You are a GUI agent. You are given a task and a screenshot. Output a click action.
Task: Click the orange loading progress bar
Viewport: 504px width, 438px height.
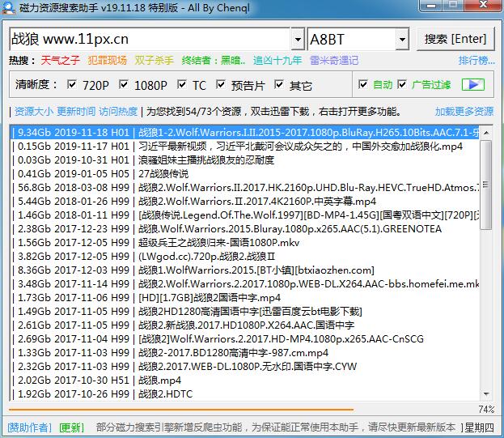[181, 410]
